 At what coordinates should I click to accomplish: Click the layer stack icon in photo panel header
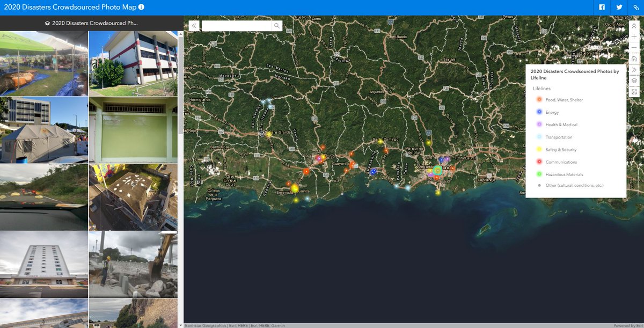47,24
